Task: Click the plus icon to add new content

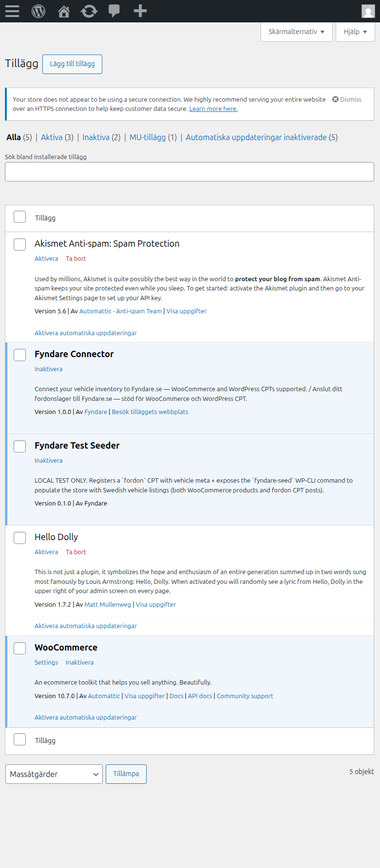Action: click(x=139, y=11)
